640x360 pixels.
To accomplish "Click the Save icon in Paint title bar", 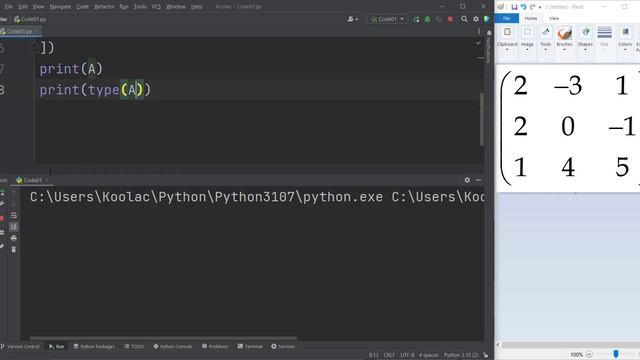I will click(x=514, y=7).
